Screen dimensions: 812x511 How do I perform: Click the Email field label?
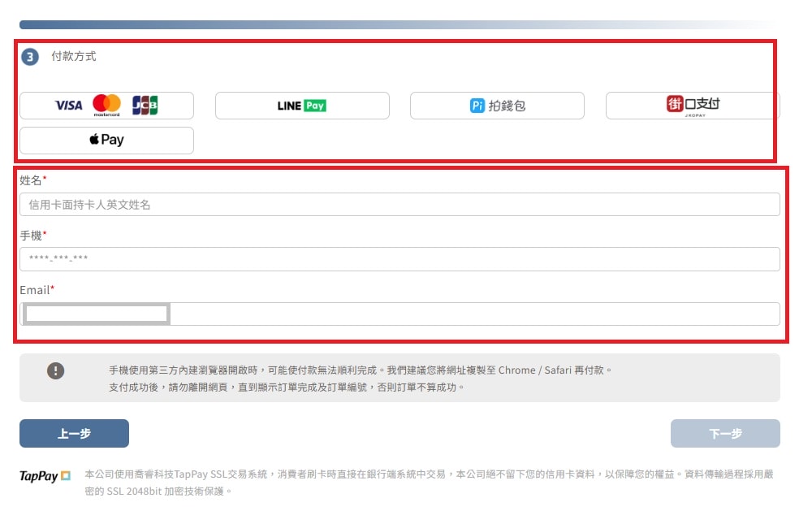pyautogui.click(x=37, y=290)
